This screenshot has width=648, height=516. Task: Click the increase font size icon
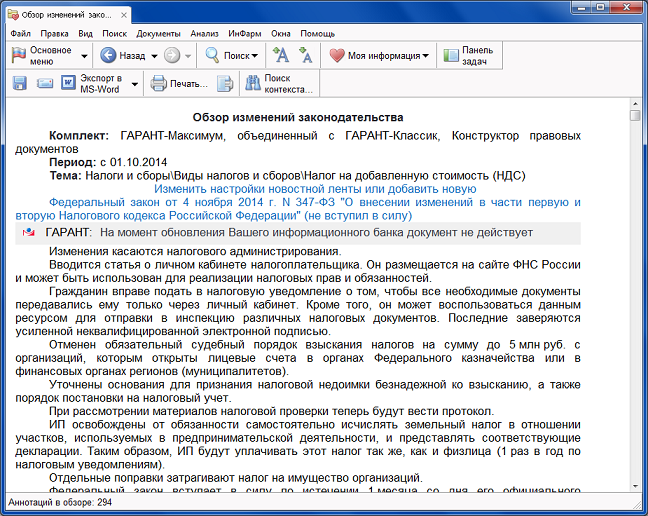pos(282,56)
